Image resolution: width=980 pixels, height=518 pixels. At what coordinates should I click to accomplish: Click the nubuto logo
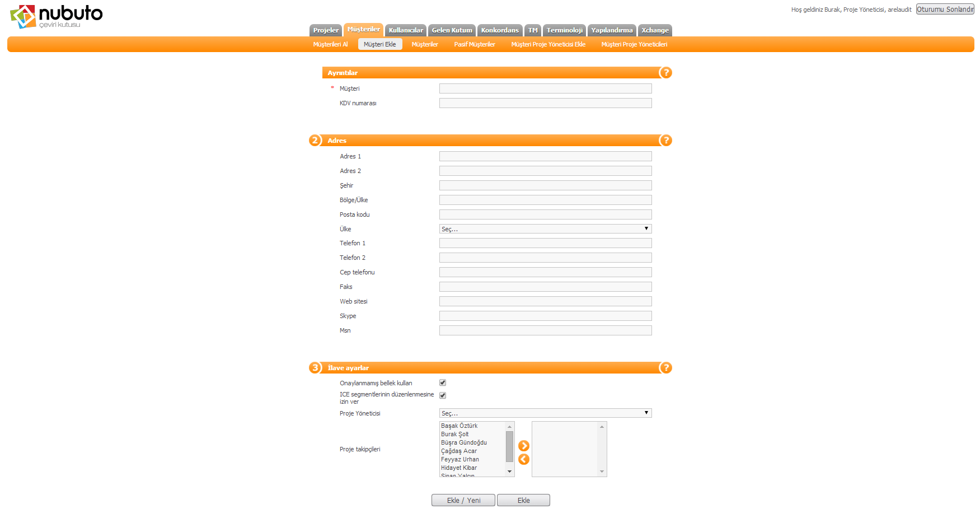pyautogui.click(x=57, y=16)
